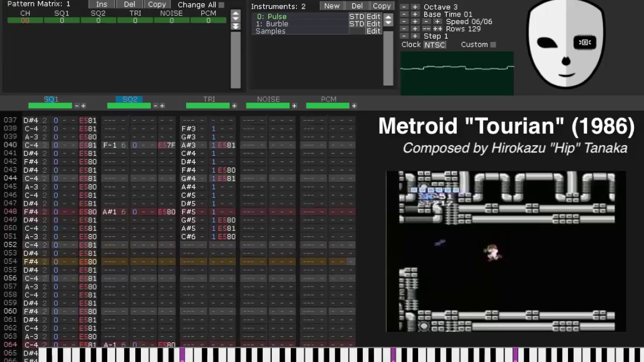Click the second plus button beside Speed
Viewport: 644px width, 362px height.
coord(437,22)
